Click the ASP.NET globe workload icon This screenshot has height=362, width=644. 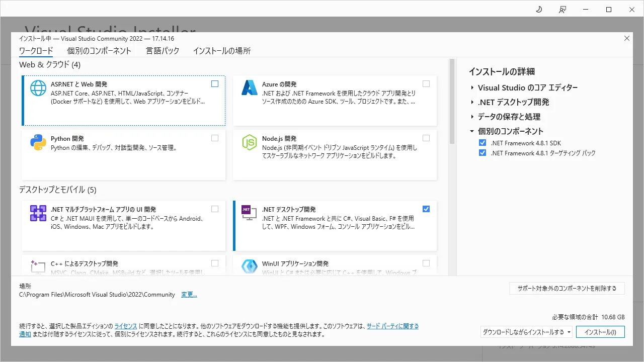(38, 88)
